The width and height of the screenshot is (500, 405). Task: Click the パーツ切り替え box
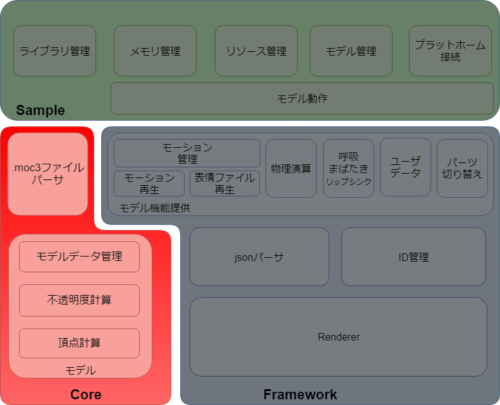(x=462, y=168)
